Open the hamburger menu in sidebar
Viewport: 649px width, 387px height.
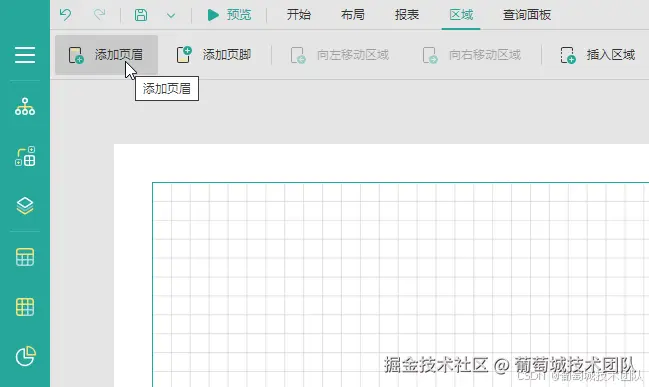click(25, 55)
